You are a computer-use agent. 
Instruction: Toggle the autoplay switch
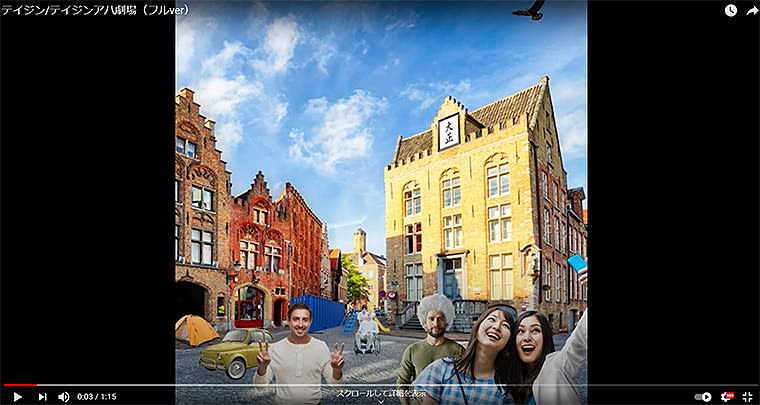(703, 397)
